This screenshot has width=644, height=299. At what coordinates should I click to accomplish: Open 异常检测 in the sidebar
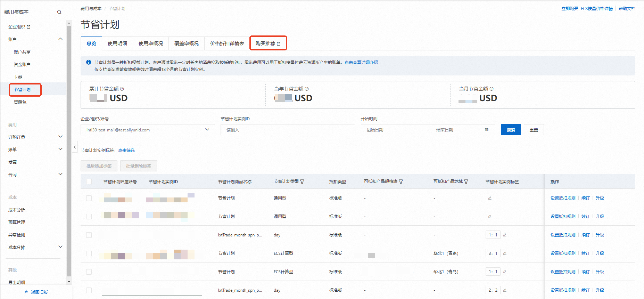[17, 235]
